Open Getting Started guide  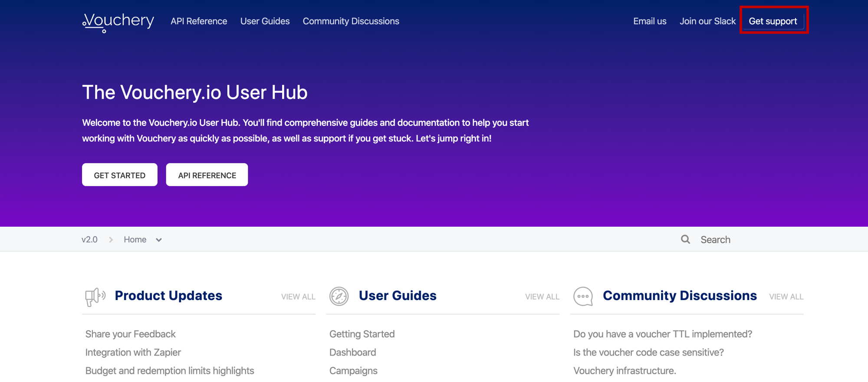click(362, 334)
